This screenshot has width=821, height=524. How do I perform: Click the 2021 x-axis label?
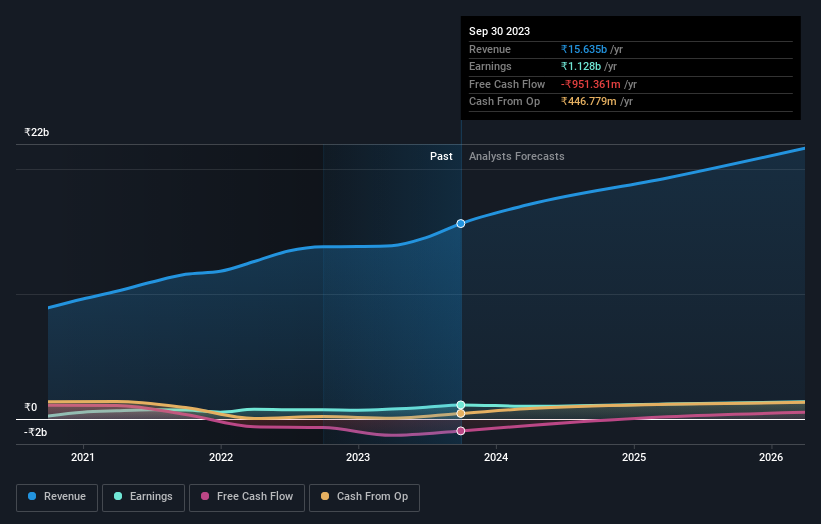tap(83, 458)
